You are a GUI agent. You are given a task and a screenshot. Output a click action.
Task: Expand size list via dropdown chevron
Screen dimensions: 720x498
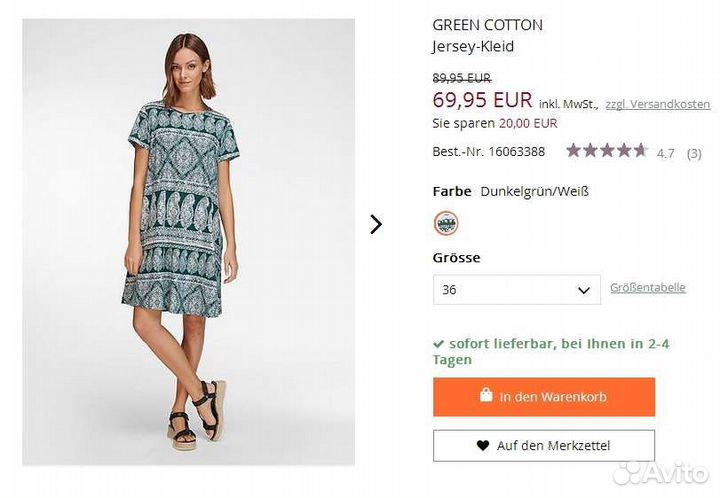[x=584, y=290]
